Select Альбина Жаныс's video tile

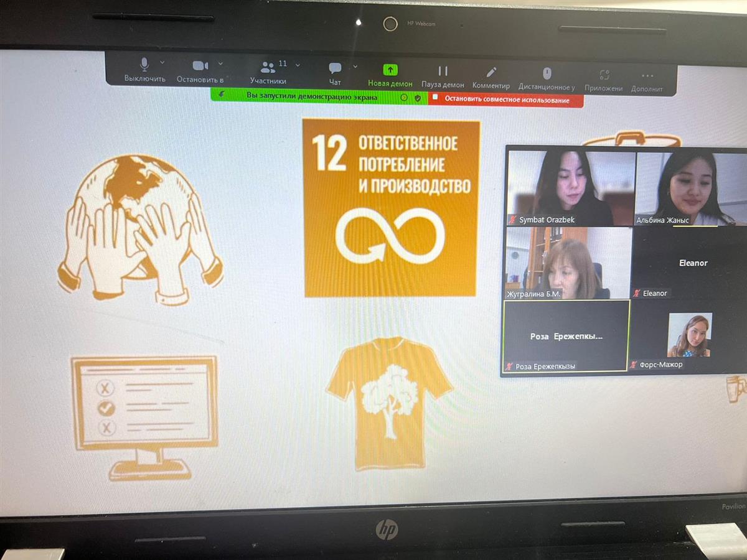691,188
